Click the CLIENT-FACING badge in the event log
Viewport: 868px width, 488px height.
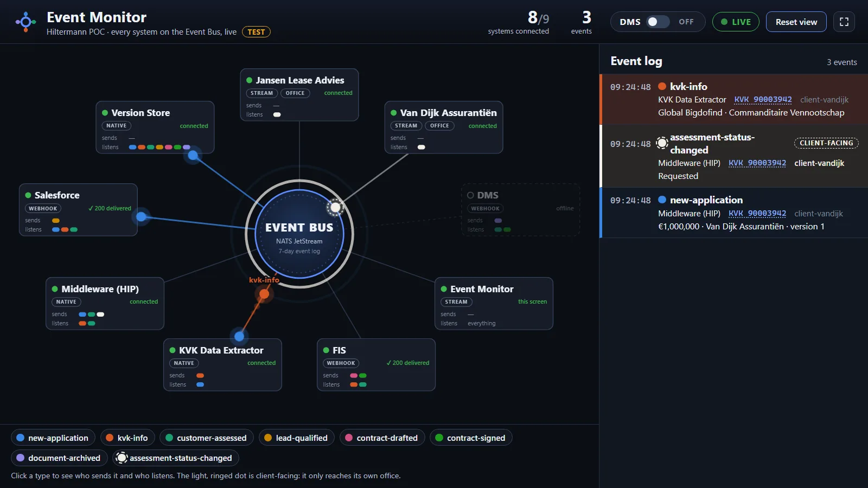click(826, 143)
